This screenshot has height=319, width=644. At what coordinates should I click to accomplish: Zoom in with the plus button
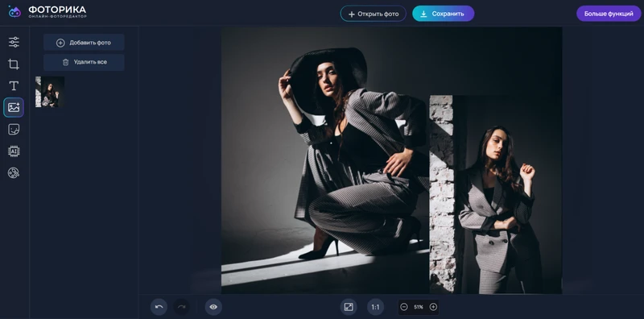coord(433,307)
